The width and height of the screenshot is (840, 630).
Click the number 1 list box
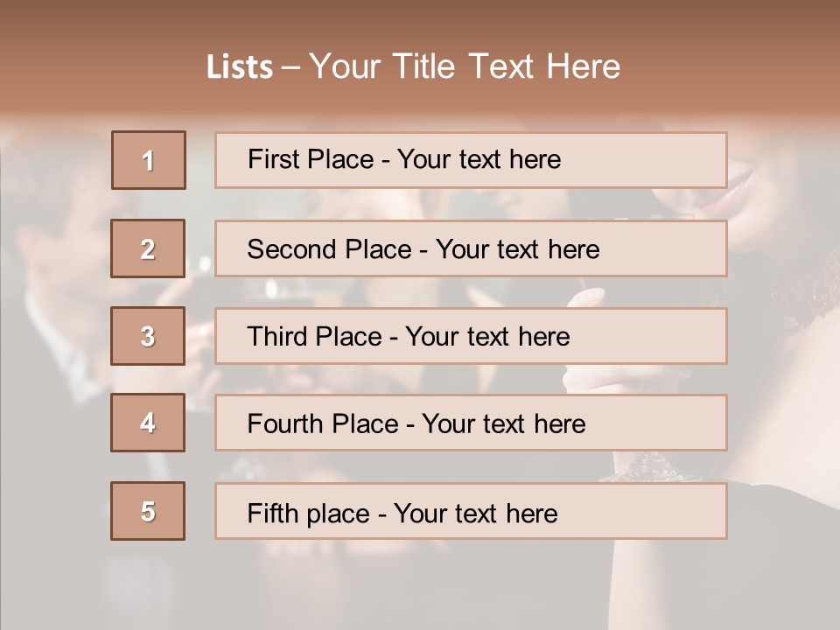click(x=149, y=160)
